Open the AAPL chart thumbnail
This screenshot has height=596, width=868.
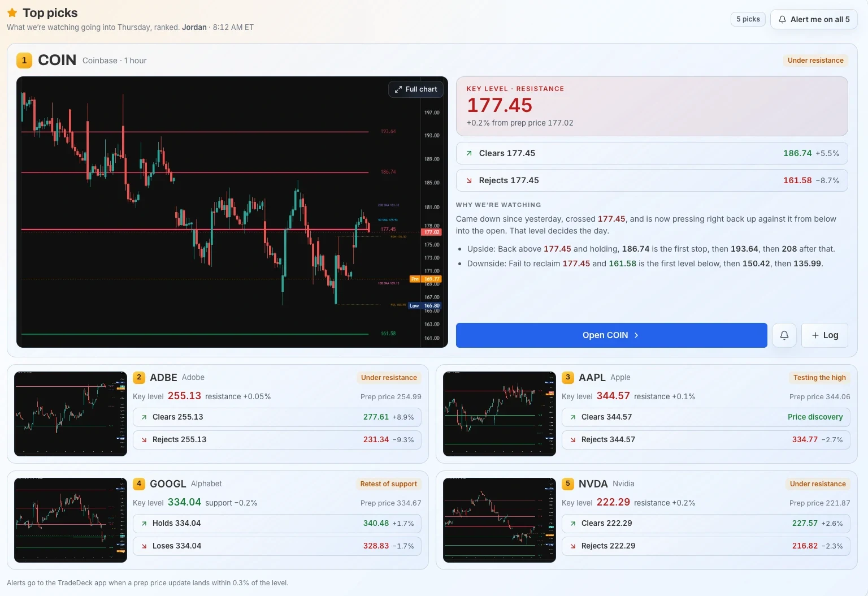(x=500, y=414)
